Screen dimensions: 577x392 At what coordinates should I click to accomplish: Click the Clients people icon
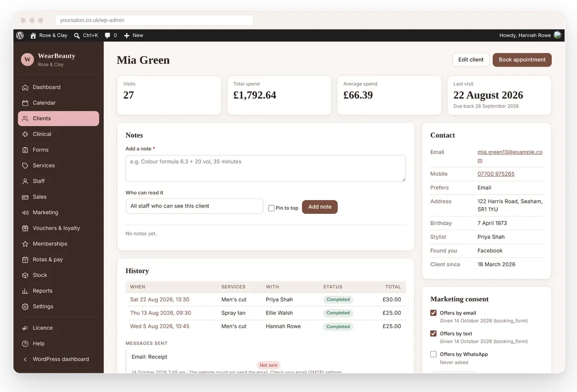click(25, 118)
